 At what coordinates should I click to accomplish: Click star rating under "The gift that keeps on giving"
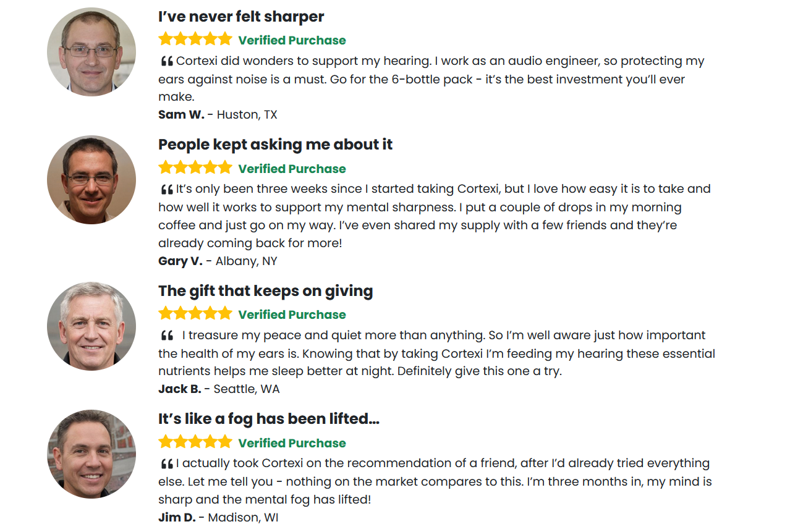[195, 314]
